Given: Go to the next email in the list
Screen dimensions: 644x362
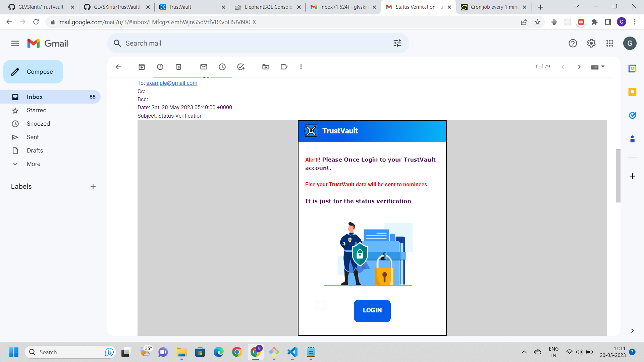Looking at the screenshot, I should tap(579, 67).
